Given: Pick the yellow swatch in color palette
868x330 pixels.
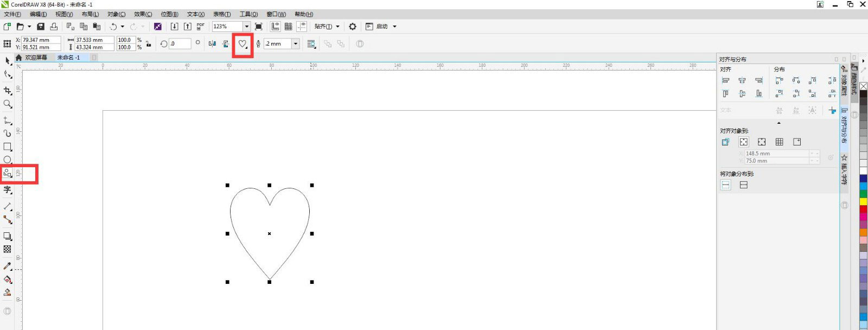Looking at the screenshot, I should [x=863, y=201].
